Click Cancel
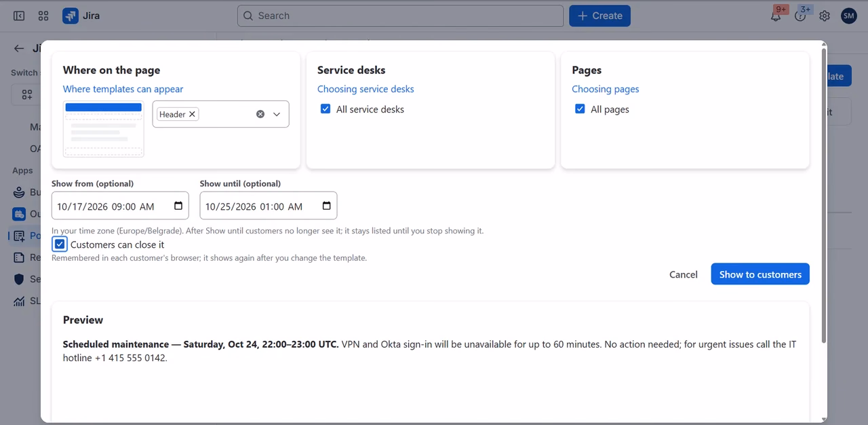This screenshot has width=868, height=425. (683, 274)
